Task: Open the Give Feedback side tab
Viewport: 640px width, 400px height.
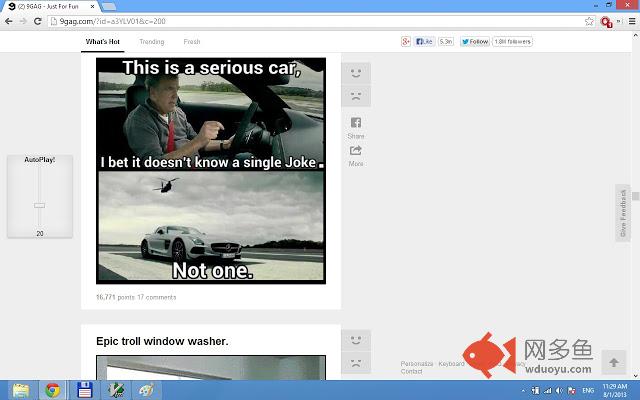Action: click(x=623, y=213)
